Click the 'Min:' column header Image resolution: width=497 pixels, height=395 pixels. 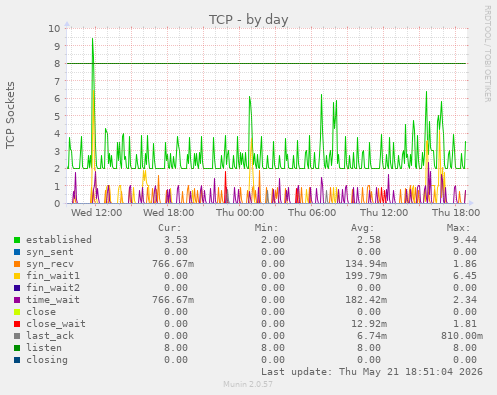click(x=266, y=228)
